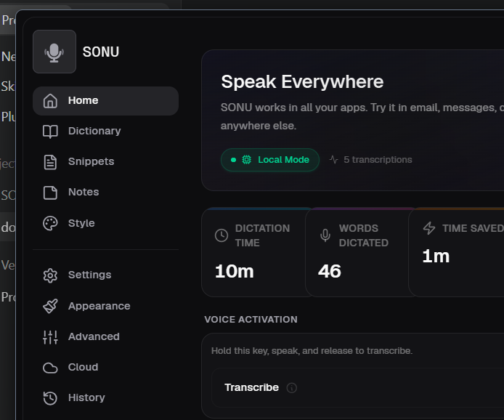Click the Transcribe info icon
504x420 pixels.
pos(291,388)
